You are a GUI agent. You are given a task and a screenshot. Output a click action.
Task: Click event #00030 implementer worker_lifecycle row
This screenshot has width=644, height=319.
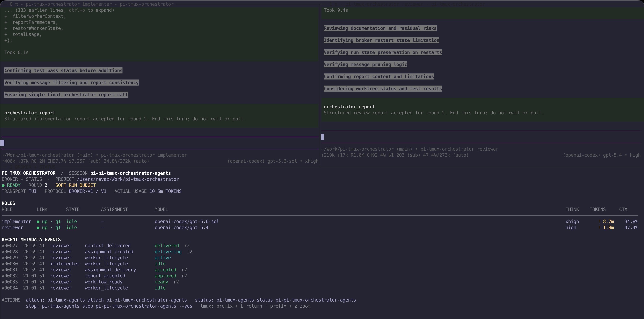(84, 264)
